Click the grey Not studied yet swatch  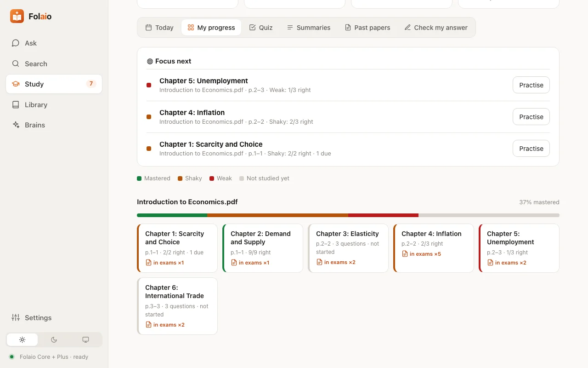(x=242, y=178)
